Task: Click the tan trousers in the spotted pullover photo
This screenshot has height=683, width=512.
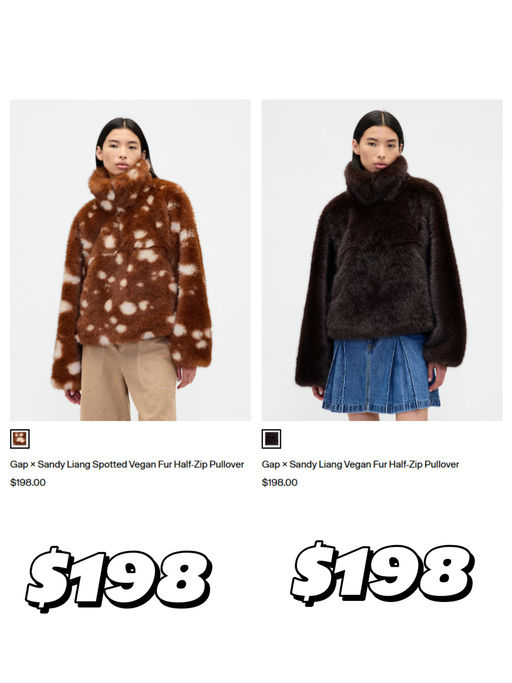Action: click(129, 381)
